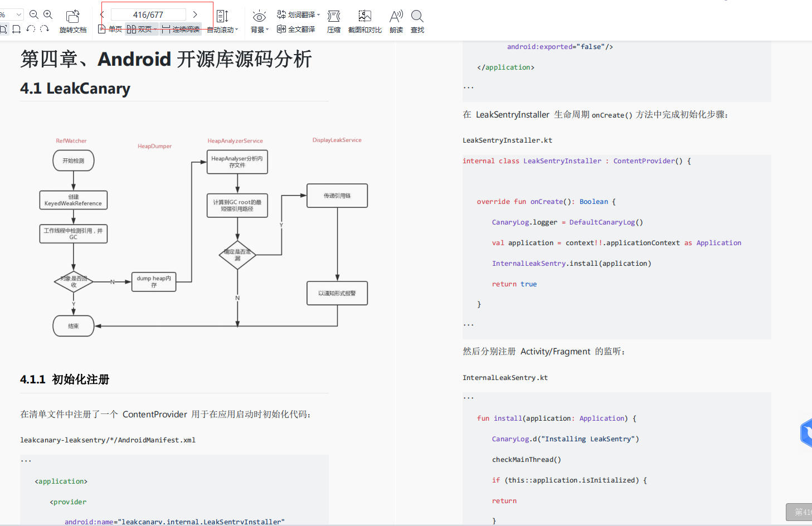This screenshot has width=812, height=526.
Task: Open the Compress (压缩) tool
Action: pyautogui.click(x=334, y=21)
